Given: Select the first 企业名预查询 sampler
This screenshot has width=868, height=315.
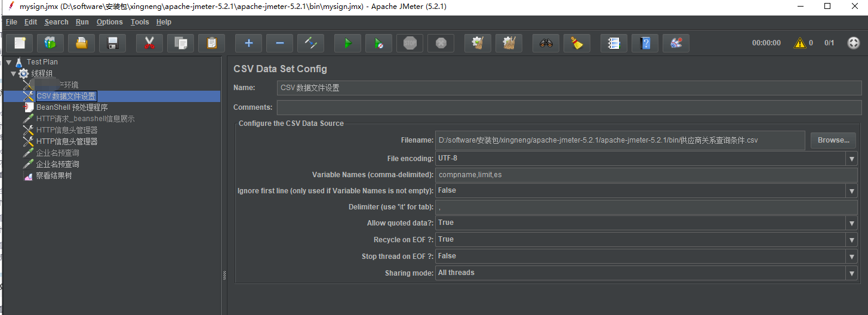Looking at the screenshot, I should point(57,153).
